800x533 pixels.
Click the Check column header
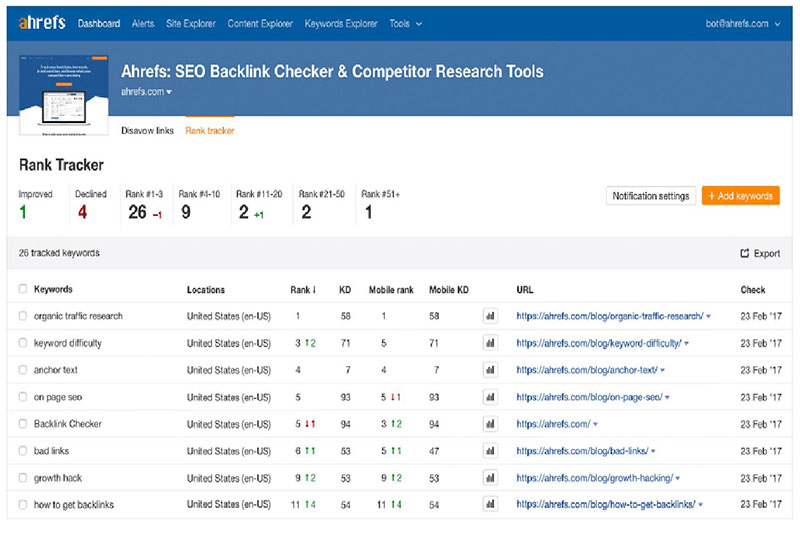pyautogui.click(x=753, y=290)
